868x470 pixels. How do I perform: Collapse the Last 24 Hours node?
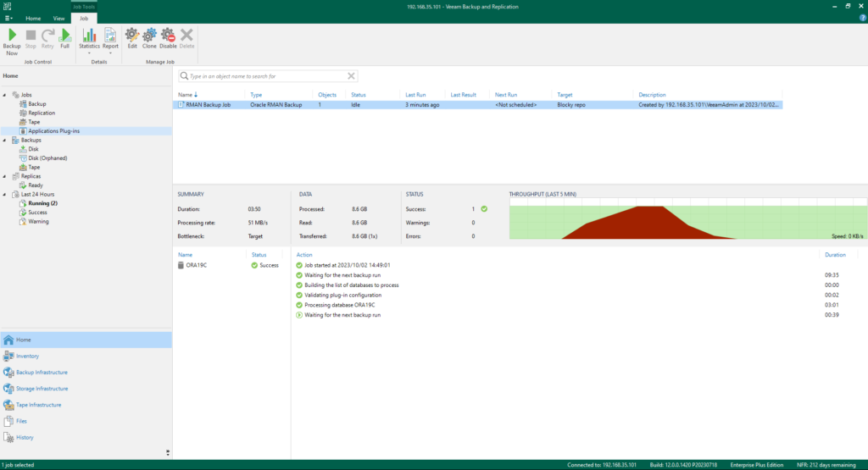point(5,195)
